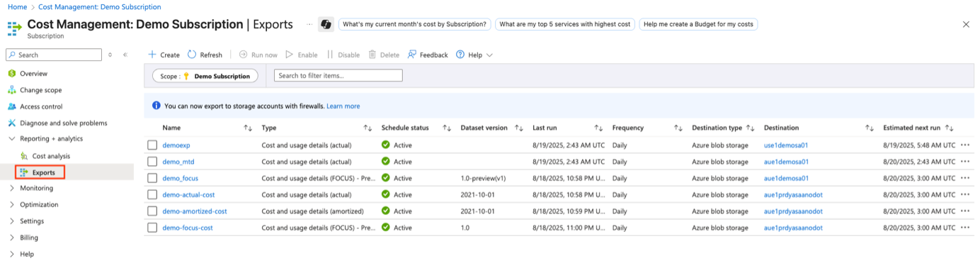Open the demoexp row ellipsis menu
This screenshot has width=980, height=268.
coord(965,145)
